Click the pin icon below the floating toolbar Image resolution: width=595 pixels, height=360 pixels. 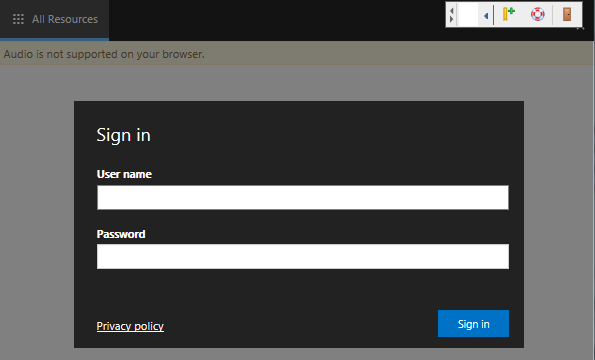[x=580, y=28]
